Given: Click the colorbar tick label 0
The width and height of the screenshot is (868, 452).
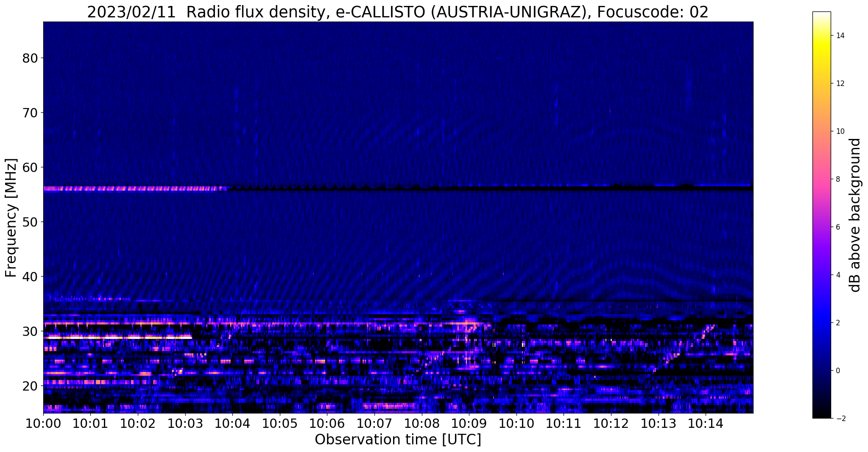Looking at the screenshot, I should coord(837,371).
